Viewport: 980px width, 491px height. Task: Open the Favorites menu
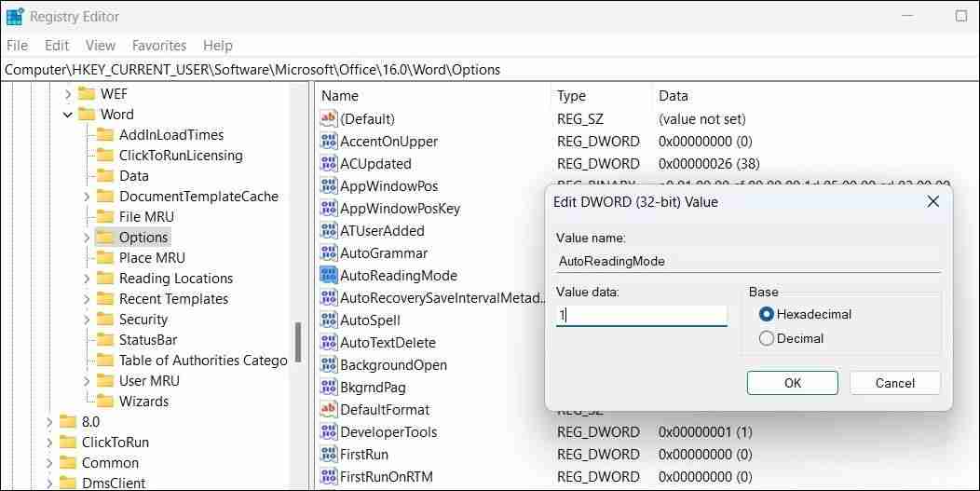tap(158, 46)
